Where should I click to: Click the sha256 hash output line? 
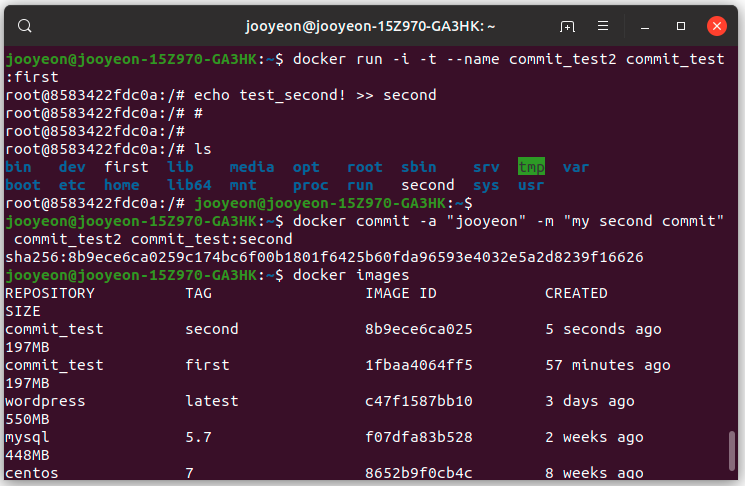[324, 257]
